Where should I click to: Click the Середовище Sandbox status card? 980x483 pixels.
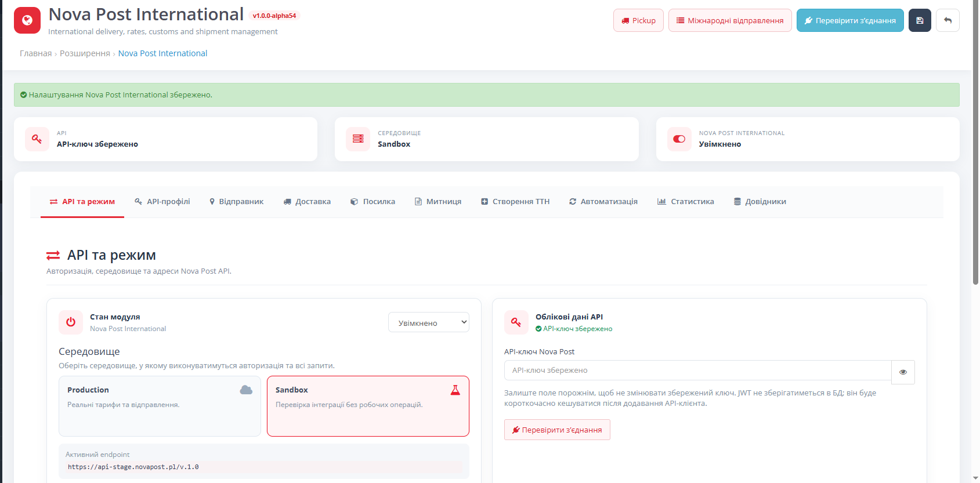[x=487, y=139]
